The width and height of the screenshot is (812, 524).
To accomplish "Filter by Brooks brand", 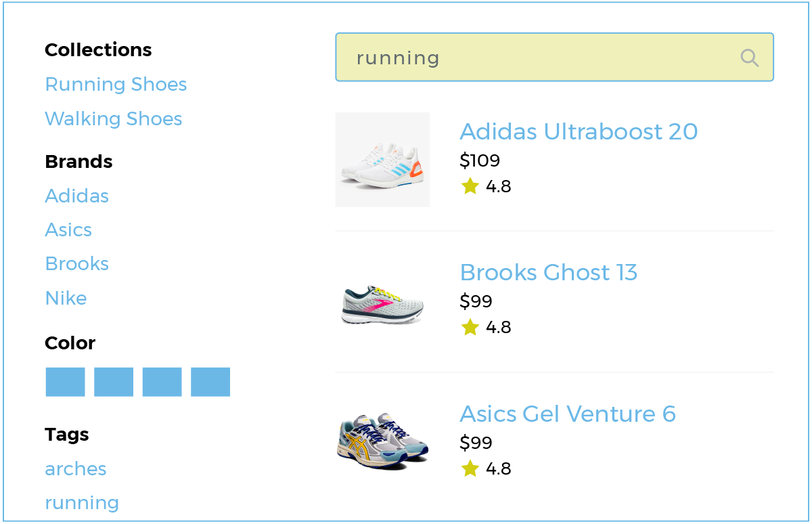I will 76,264.
